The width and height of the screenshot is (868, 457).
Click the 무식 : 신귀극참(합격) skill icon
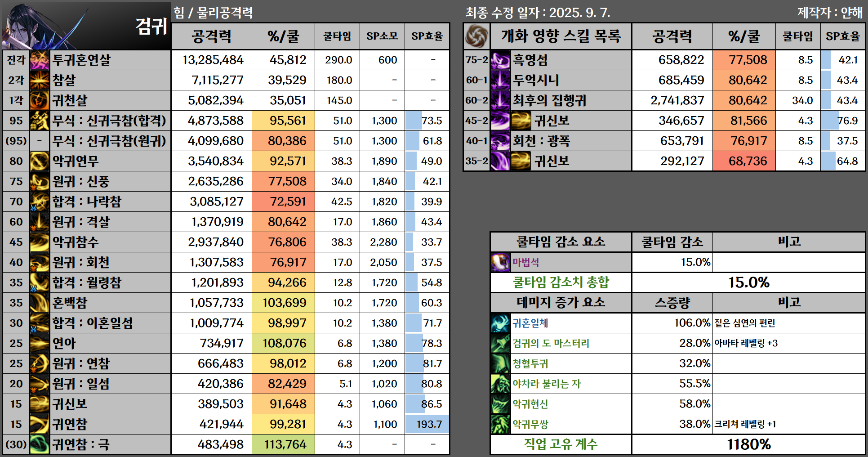click(40, 121)
